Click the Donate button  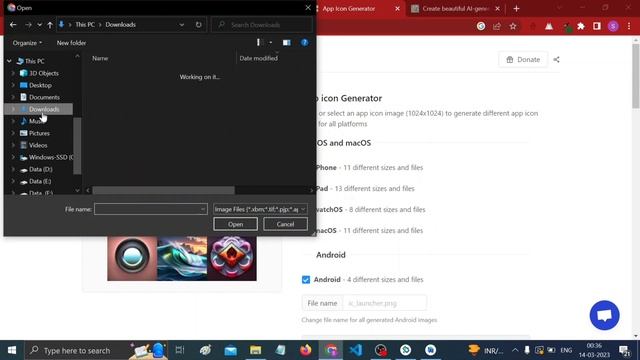pyautogui.click(x=523, y=60)
